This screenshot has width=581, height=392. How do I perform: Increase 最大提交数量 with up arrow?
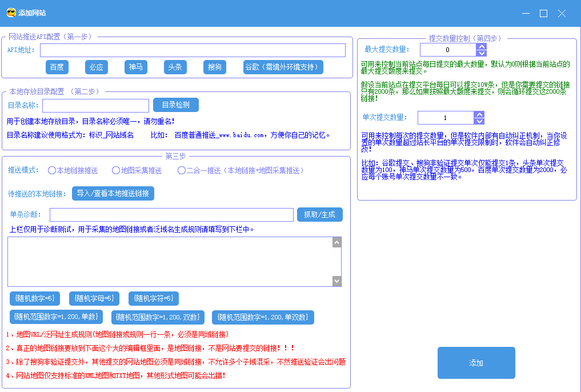tap(482, 47)
